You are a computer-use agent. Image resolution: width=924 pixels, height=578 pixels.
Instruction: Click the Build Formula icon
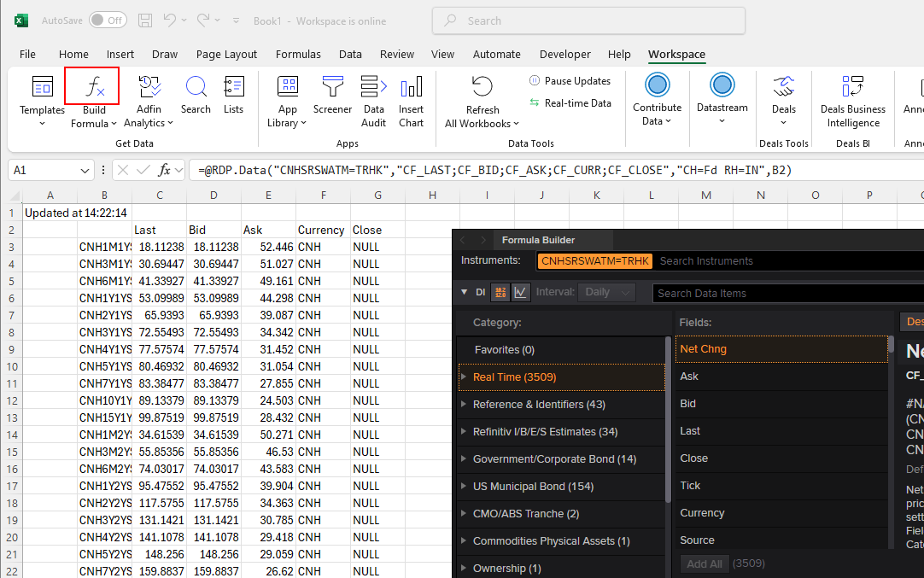[x=92, y=87]
